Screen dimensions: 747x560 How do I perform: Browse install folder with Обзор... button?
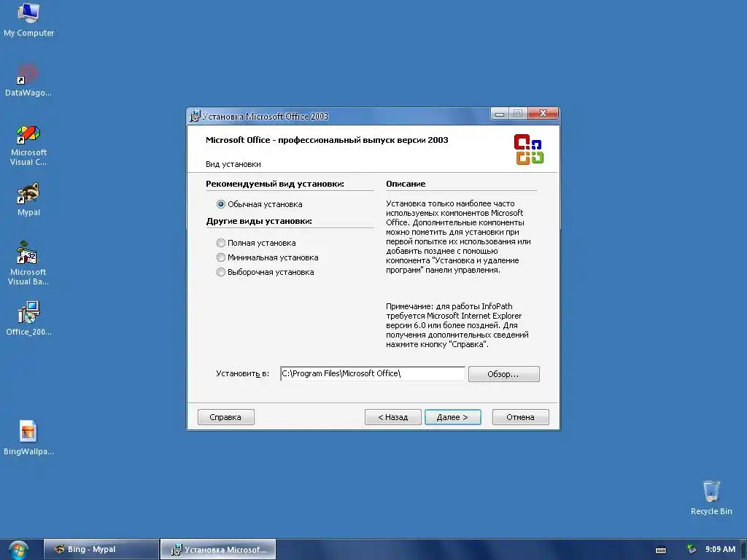(503, 374)
